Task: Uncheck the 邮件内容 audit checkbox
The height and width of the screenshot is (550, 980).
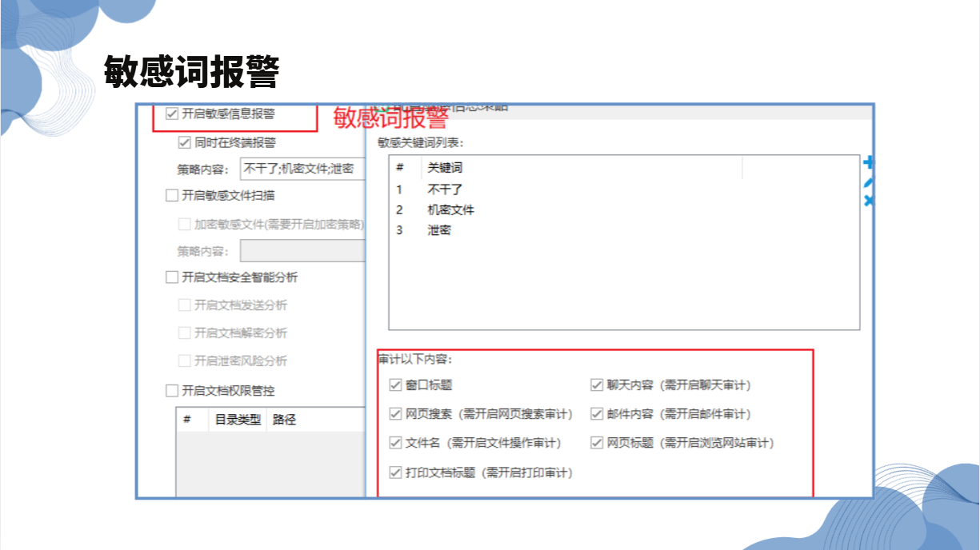Action: pos(596,414)
